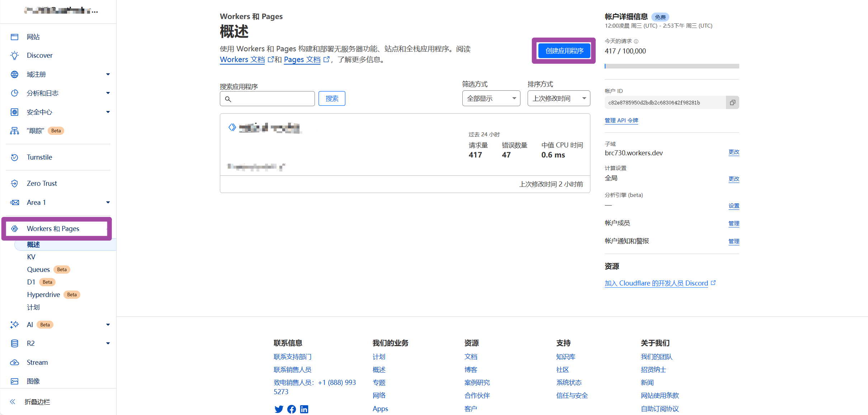Viewport: 868px width, 415px height.
Task: Click the R2 database icon
Action: pos(14,343)
